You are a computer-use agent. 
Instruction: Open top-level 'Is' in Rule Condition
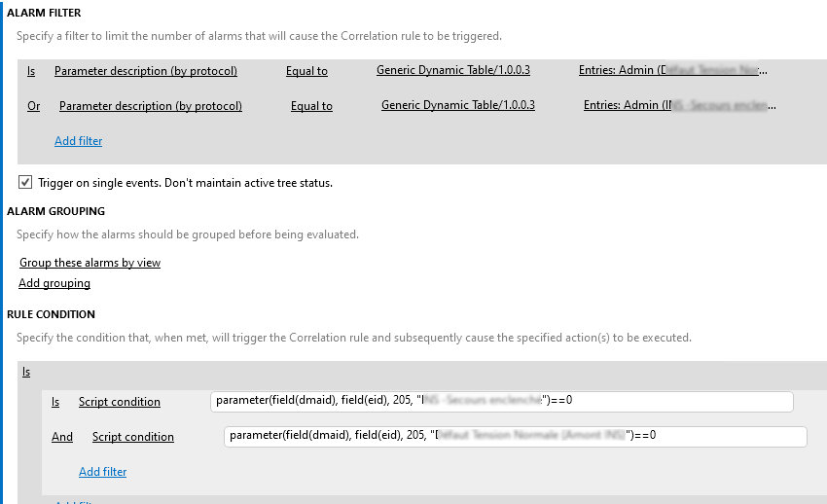(x=26, y=372)
